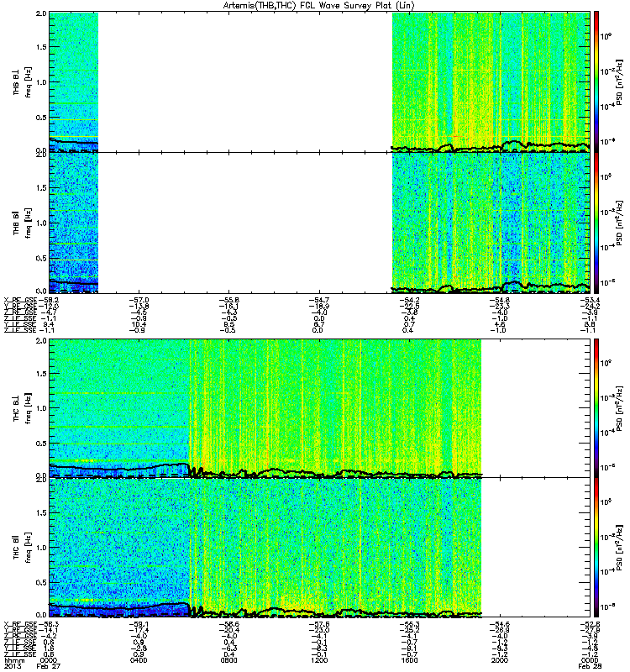The width and height of the screenshot is (630, 672).
Task: Click the THC X_RE_GSE value '-57.6'
Action: tap(318, 624)
